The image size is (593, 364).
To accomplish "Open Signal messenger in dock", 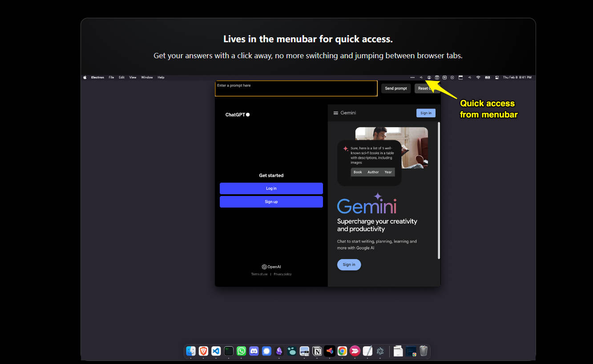I will pos(266,351).
